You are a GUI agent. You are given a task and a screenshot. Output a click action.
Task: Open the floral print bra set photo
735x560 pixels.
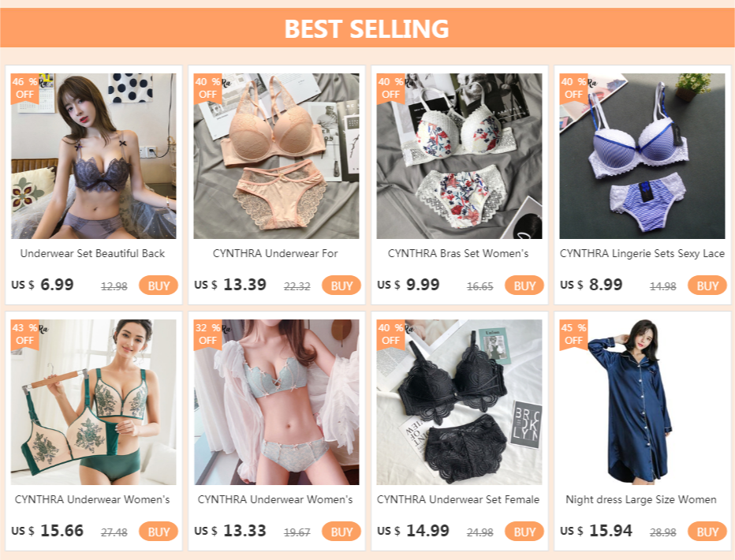tap(459, 156)
